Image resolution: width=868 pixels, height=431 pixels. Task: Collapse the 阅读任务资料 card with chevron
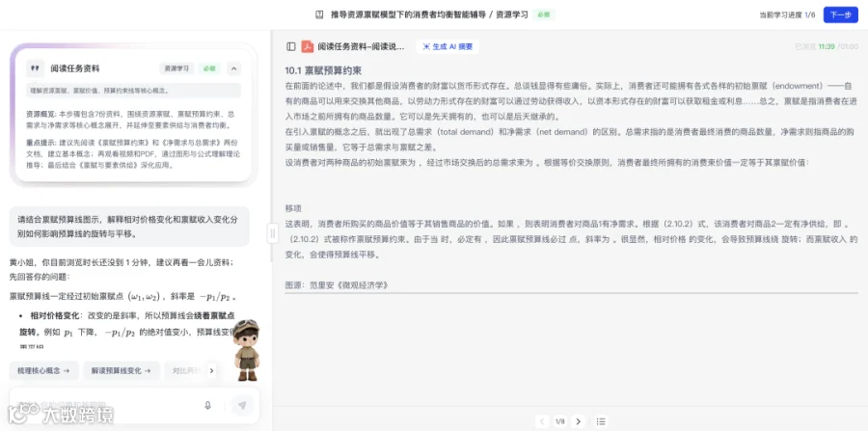(233, 68)
